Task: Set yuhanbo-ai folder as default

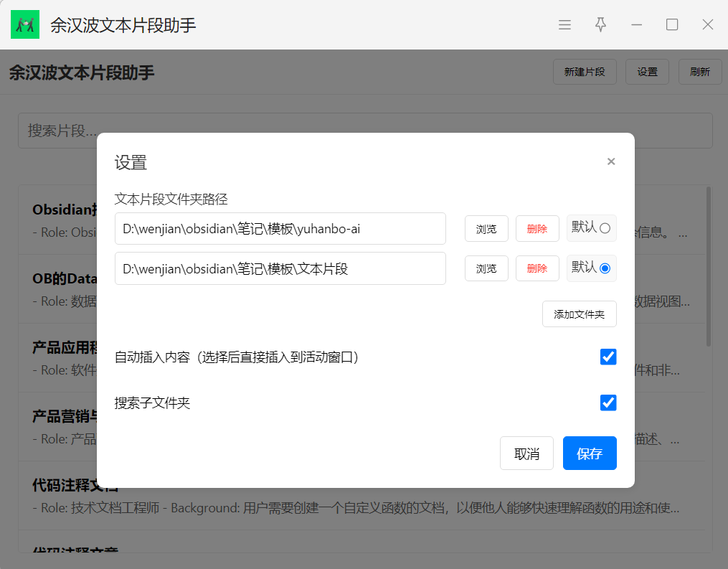Action: tap(605, 228)
